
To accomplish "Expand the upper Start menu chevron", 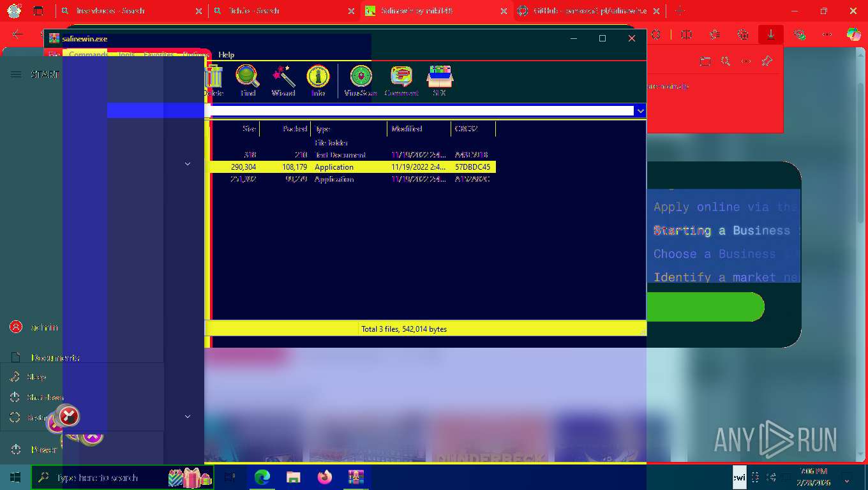I will pos(188,164).
